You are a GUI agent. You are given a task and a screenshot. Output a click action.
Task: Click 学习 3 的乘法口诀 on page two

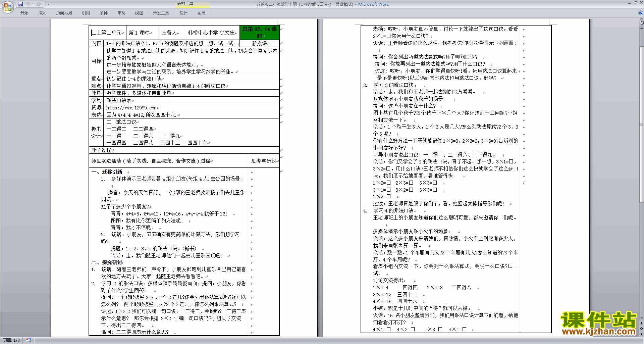(395, 85)
